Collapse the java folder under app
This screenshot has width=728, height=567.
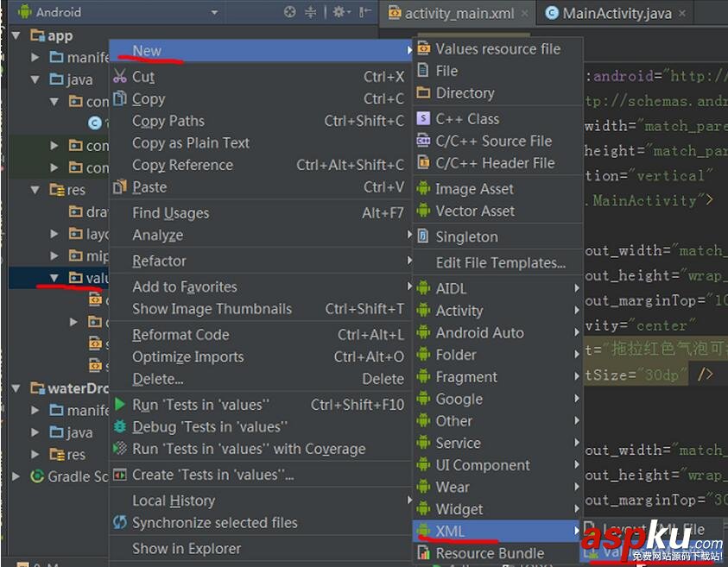pyautogui.click(x=35, y=79)
